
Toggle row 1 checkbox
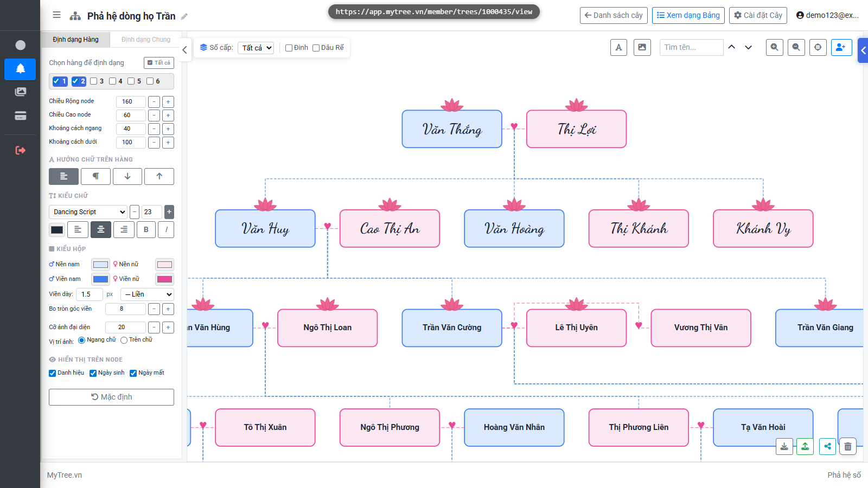[x=56, y=81]
